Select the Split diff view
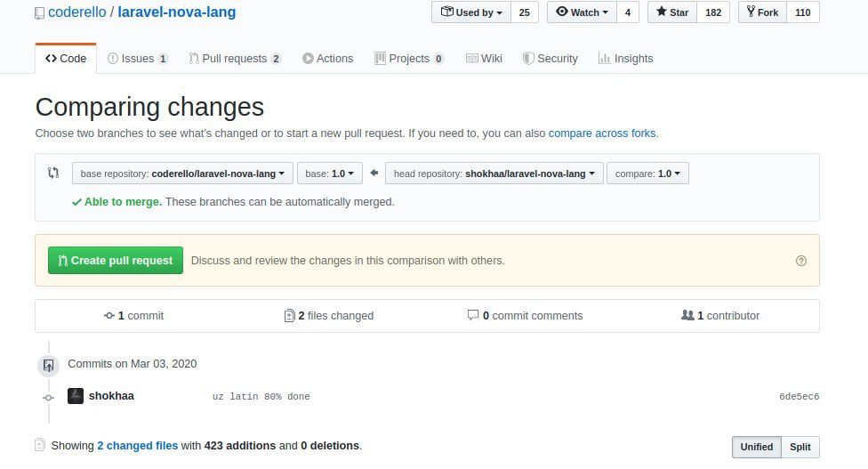Image resolution: width=868 pixels, height=469 pixels. point(800,447)
